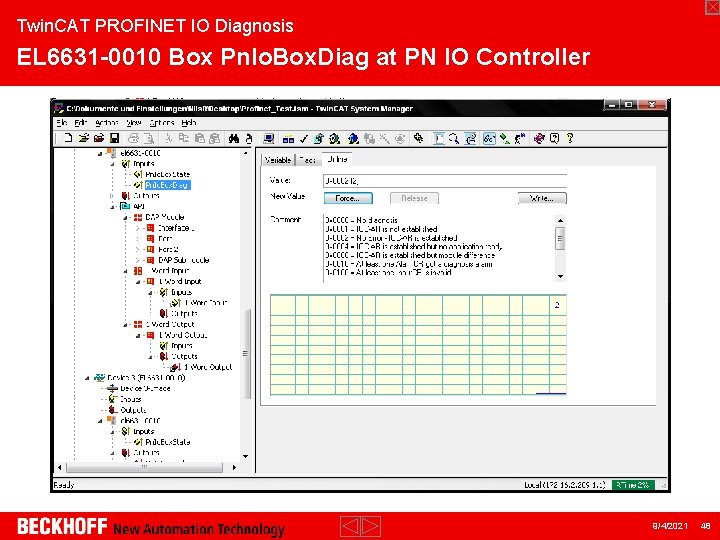Click the question mark help icon
720x540 pixels.
click(570, 138)
